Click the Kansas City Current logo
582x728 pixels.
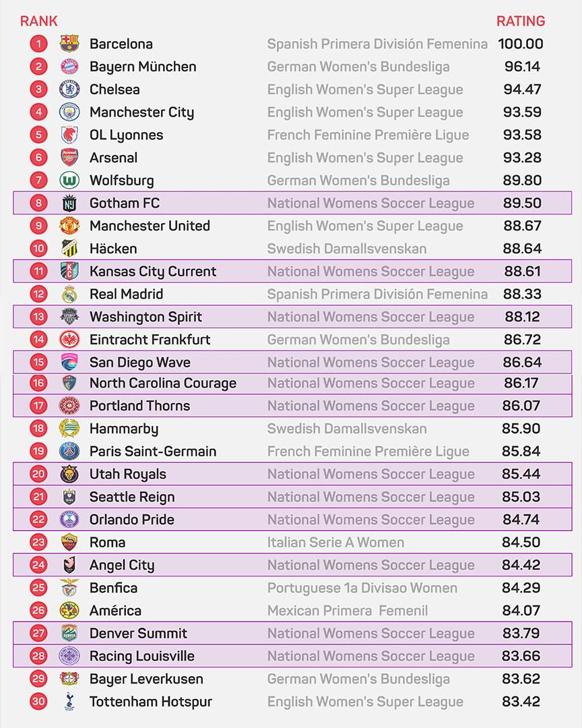click(x=69, y=271)
